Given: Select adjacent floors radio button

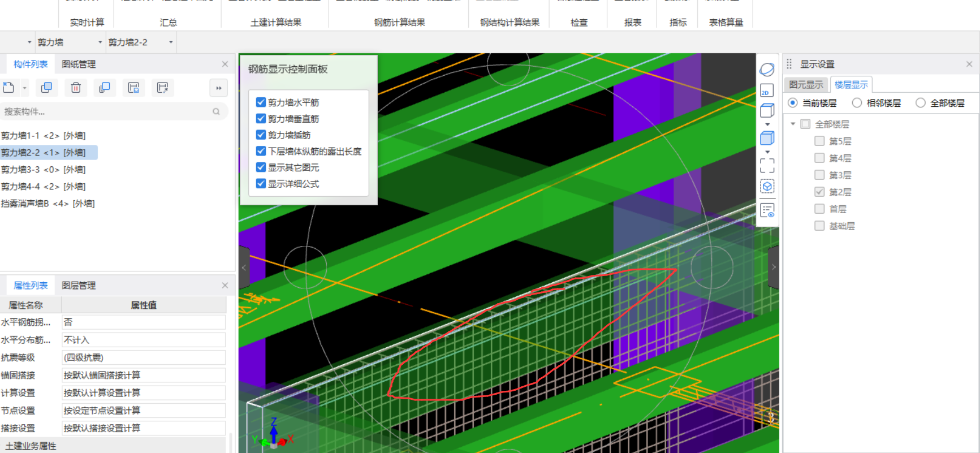Looking at the screenshot, I should click(x=857, y=103).
